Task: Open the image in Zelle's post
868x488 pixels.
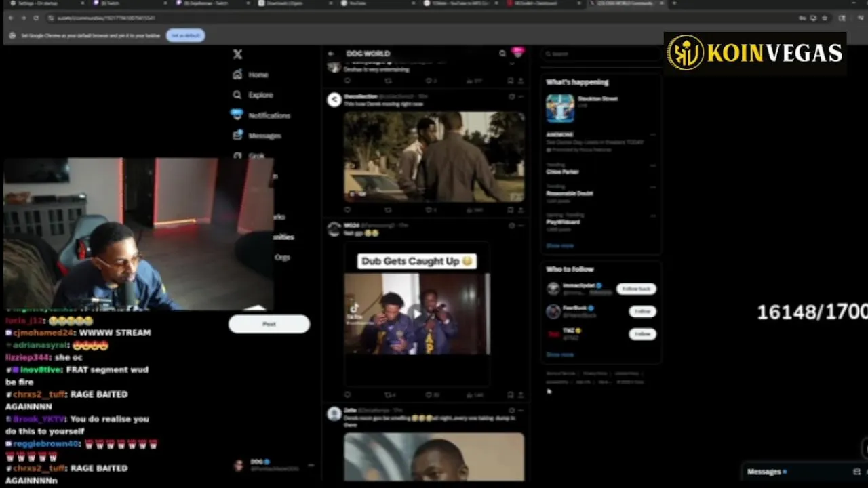Action: coord(434,457)
